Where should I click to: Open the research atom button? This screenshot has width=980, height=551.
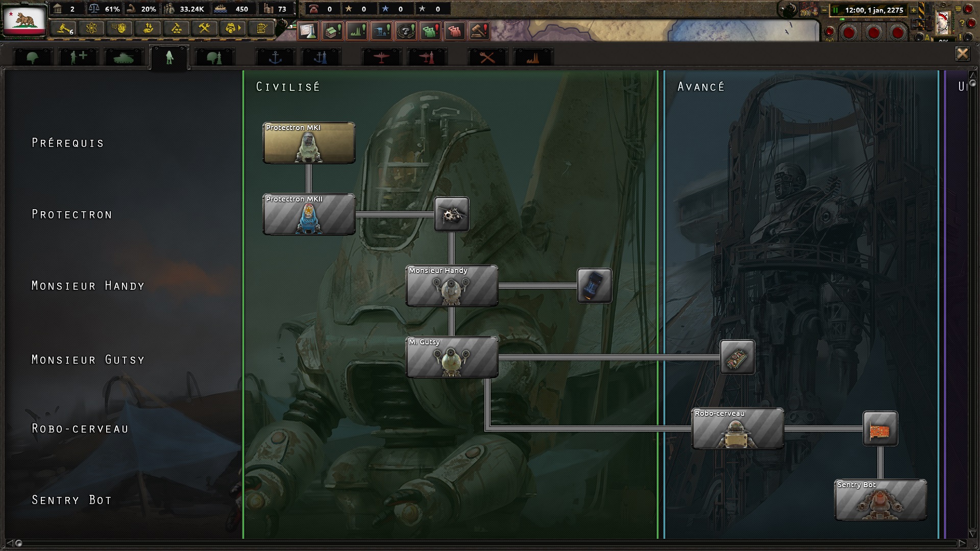click(x=92, y=29)
